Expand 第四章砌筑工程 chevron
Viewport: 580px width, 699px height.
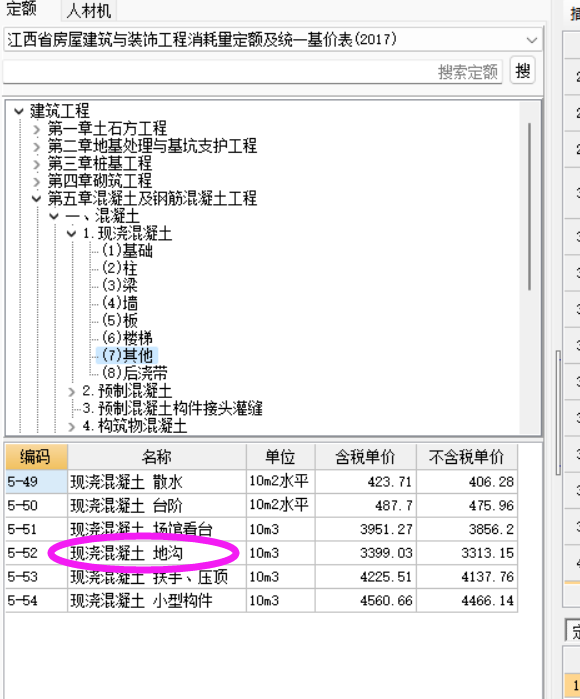coord(37,181)
